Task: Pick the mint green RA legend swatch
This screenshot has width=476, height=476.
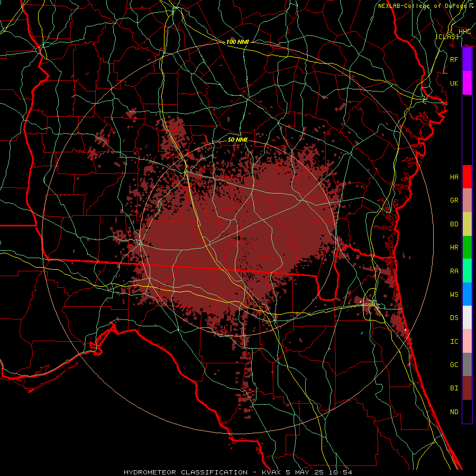Action: click(x=467, y=271)
